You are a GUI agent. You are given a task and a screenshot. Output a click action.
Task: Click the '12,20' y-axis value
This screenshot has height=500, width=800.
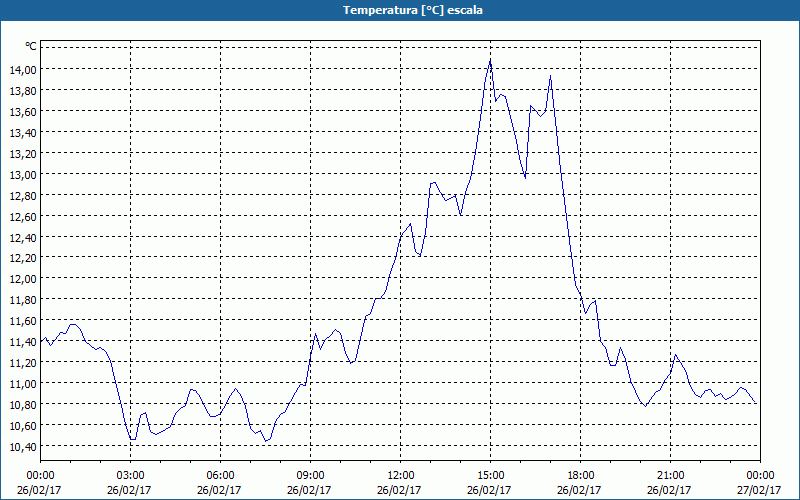(x=23, y=258)
